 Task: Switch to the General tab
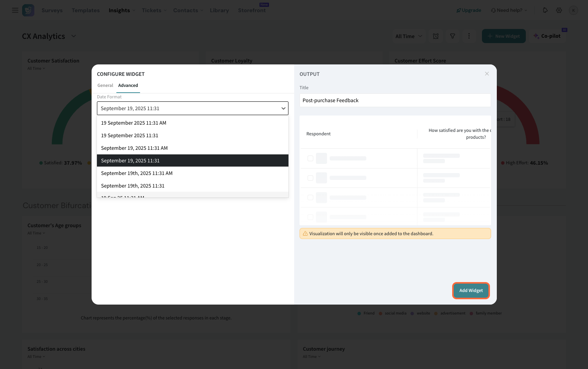coord(105,85)
